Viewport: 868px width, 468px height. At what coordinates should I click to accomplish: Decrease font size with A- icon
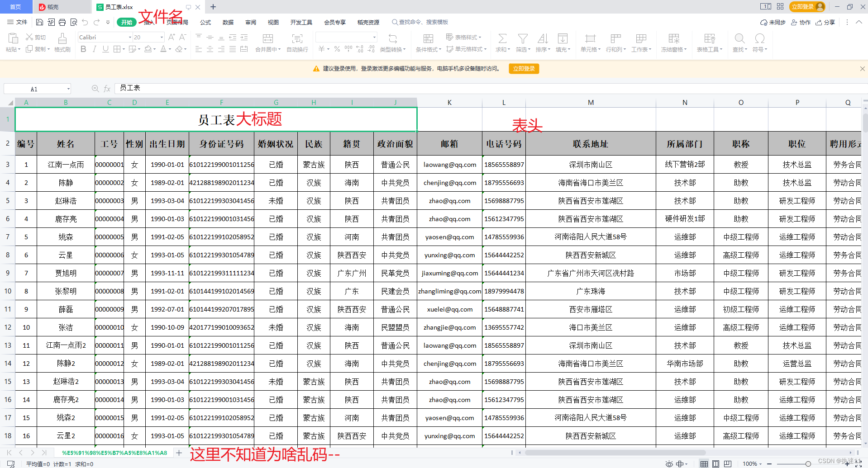click(182, 37)
